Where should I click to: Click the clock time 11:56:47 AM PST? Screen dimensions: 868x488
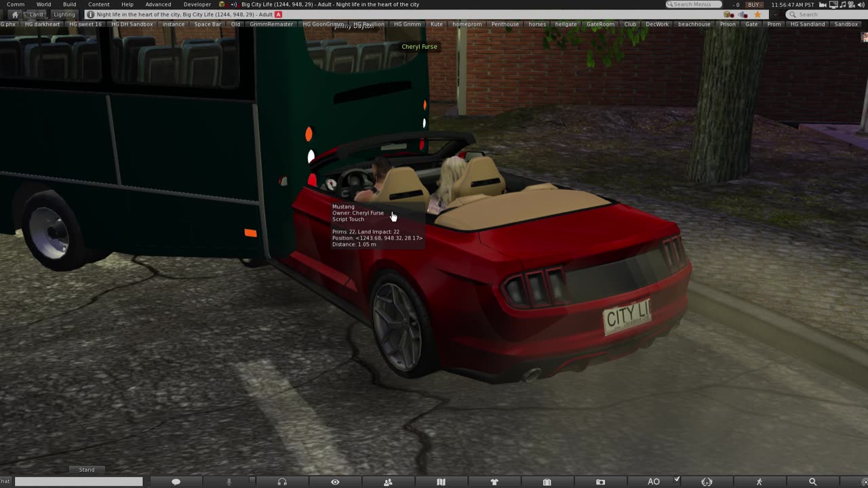pos(793,5)
